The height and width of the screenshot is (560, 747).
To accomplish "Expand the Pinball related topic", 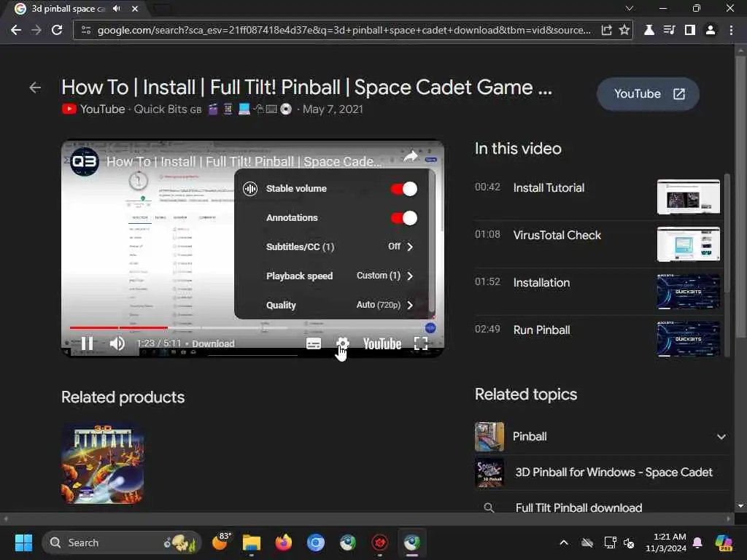I will [721, 437].
